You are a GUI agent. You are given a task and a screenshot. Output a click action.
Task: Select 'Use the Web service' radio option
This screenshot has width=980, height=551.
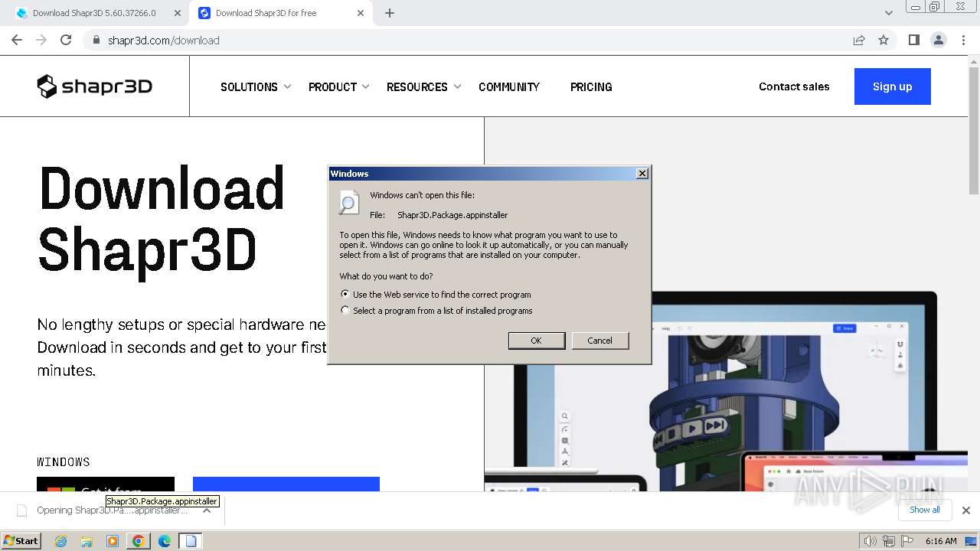pos(345,294)
